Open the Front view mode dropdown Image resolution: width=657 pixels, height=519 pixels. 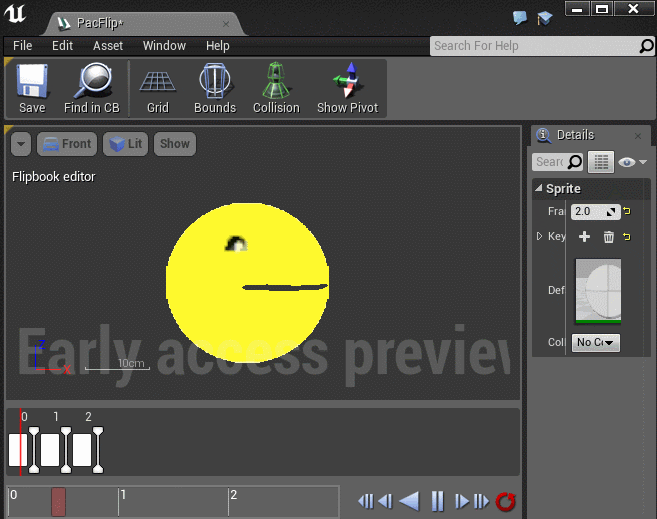click(67, 144)
